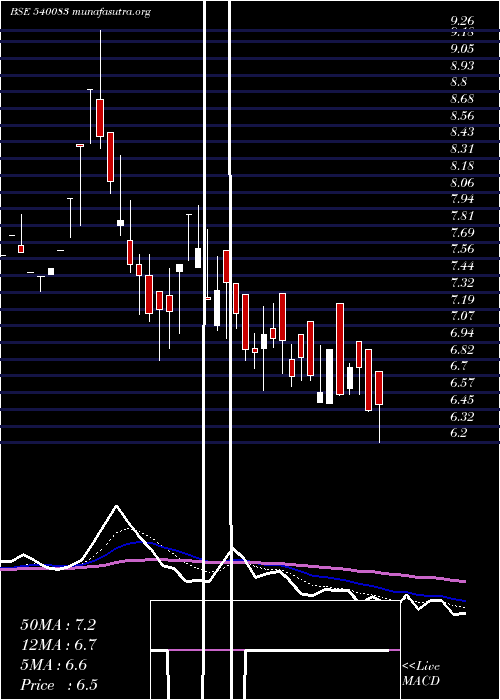The width and height of the screenshot is (500, 700).
Task: Click the 7.44 price axis label
Action: pos(462,266)
